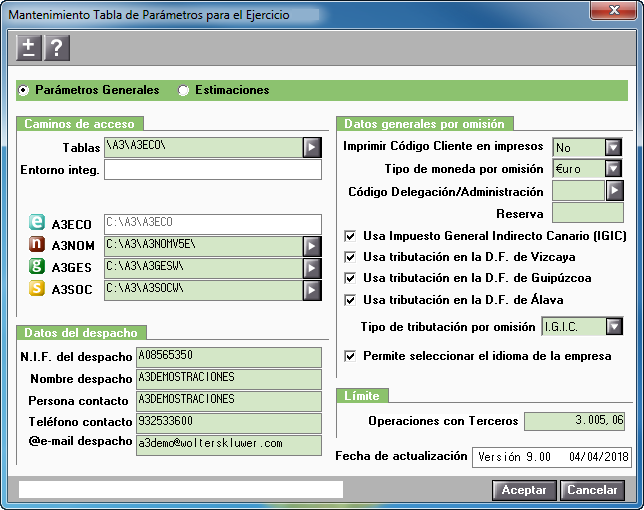Browse path with Tablas arrow button
Screen dimensions: 644x510
pos(312,147)
